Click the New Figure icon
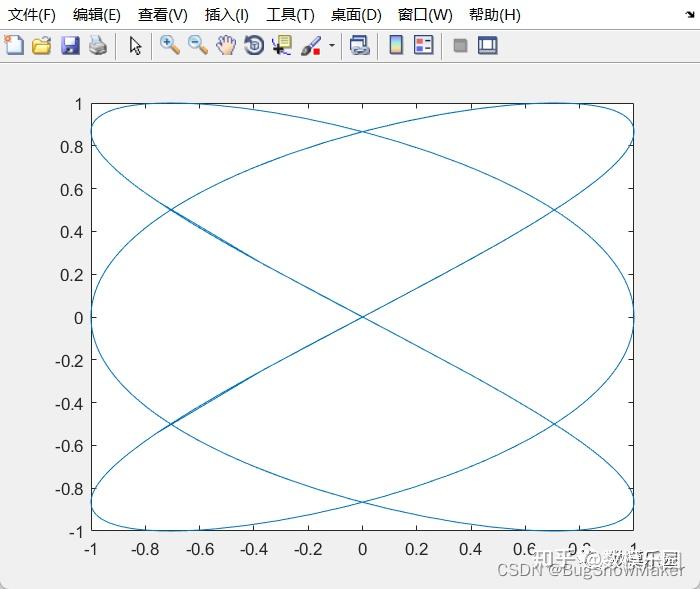 tap(14, 46)
